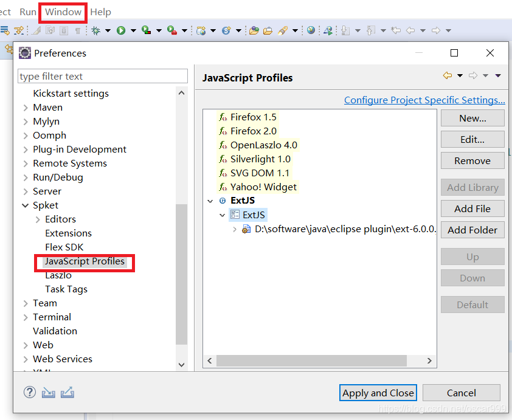
Task: Click the Add Folder button
Action: click(x=472, y=230)
